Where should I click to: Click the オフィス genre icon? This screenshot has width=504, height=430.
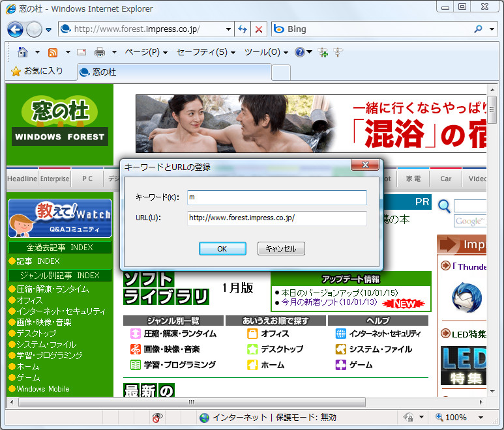[x=252, y=334]
